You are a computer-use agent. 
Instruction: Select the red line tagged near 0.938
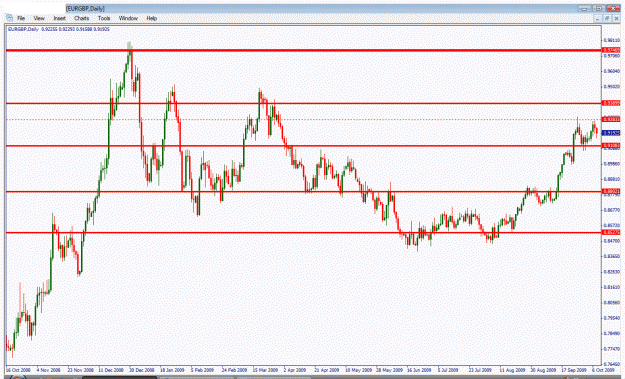(x=303, y=103)
